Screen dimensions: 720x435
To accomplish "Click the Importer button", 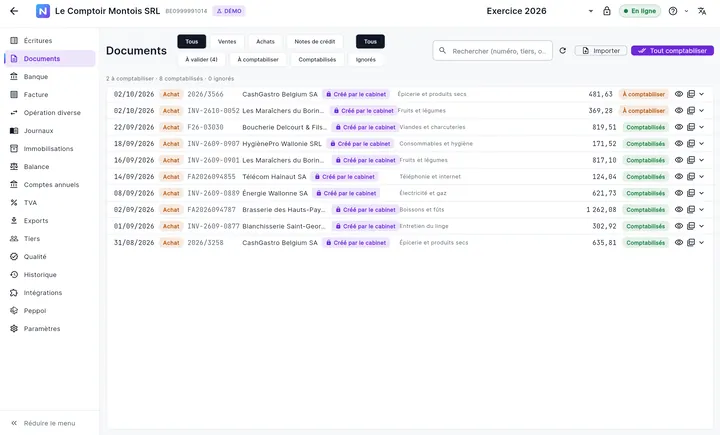I will (x=601, y=51).
